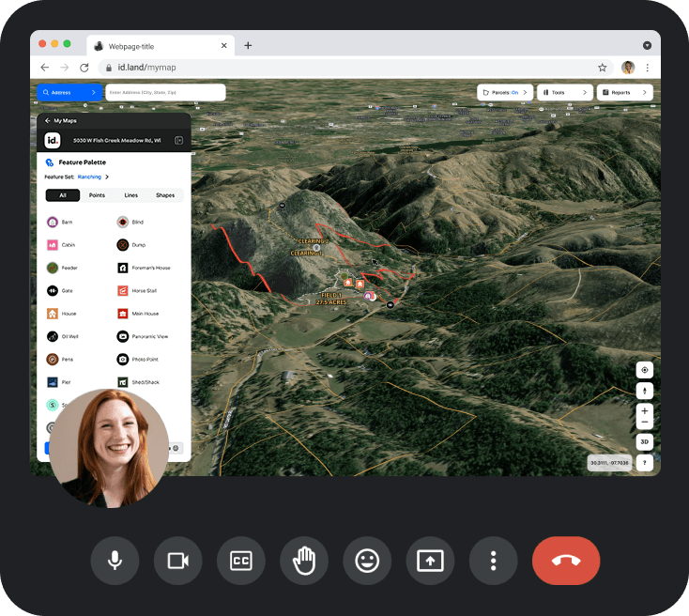Expand the Tools menu

(x=565, y=93)
